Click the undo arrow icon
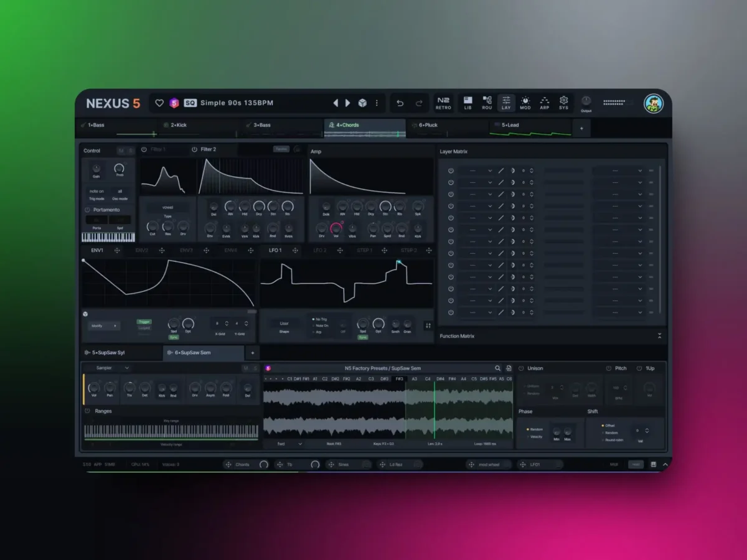Image resolution: width=747 pixels, height=560 pixels. coord(400,103)
